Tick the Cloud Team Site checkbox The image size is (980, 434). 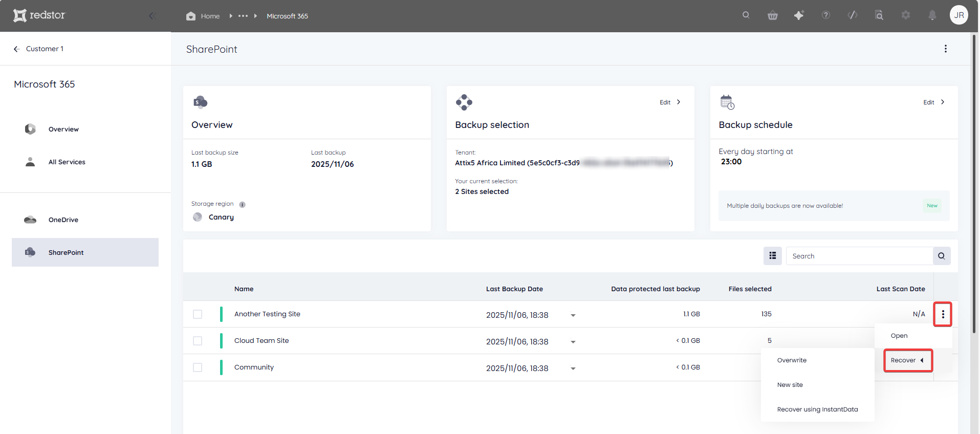pyautogui.click(x=198, y=341)
